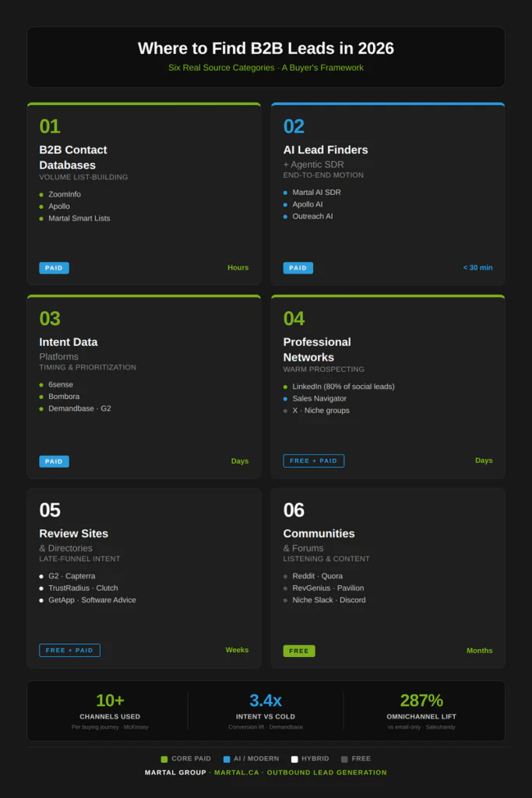Viewport: 532px width, 798px height.
Task: Click the 'WARM PROSPECTING' label
Action: (324, 369)
